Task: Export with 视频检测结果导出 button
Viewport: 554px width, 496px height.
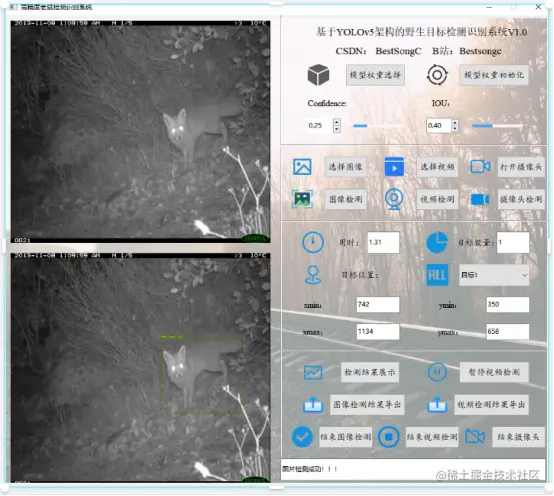Action: 491,405
